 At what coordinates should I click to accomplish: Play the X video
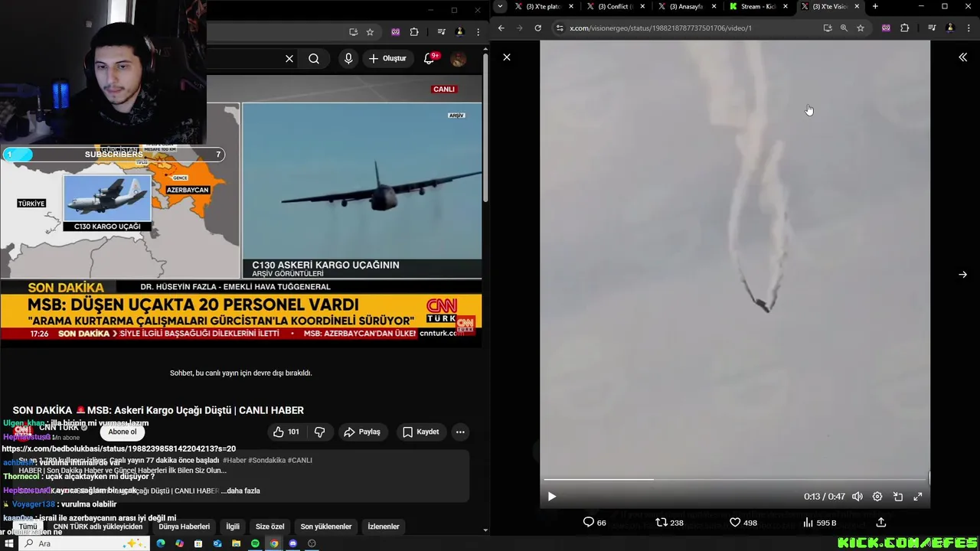tap(551, 497)
